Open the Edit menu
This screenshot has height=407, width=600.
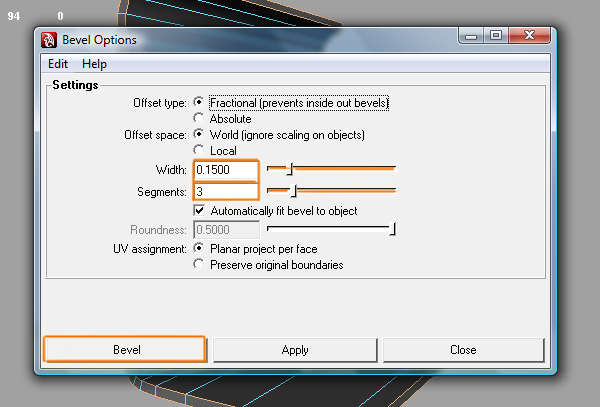pyautogui.click(x=58, y=64)
